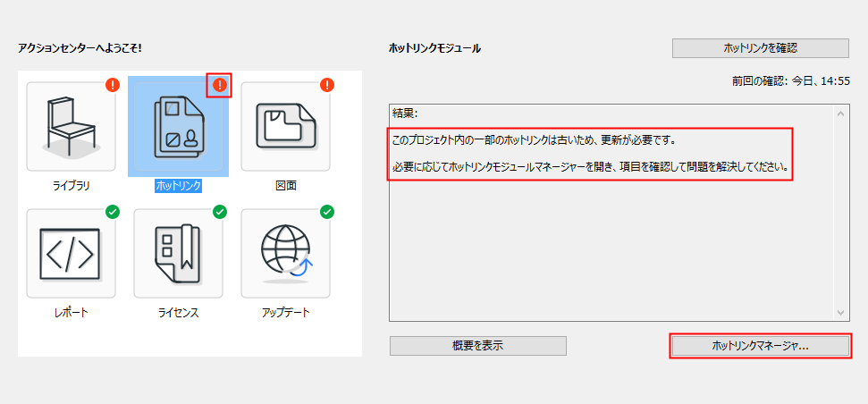Image resolution: width=868 pixels, height=404 pixels.
Task: Click the green check badge on ライセンス
Action: (220, 212)
